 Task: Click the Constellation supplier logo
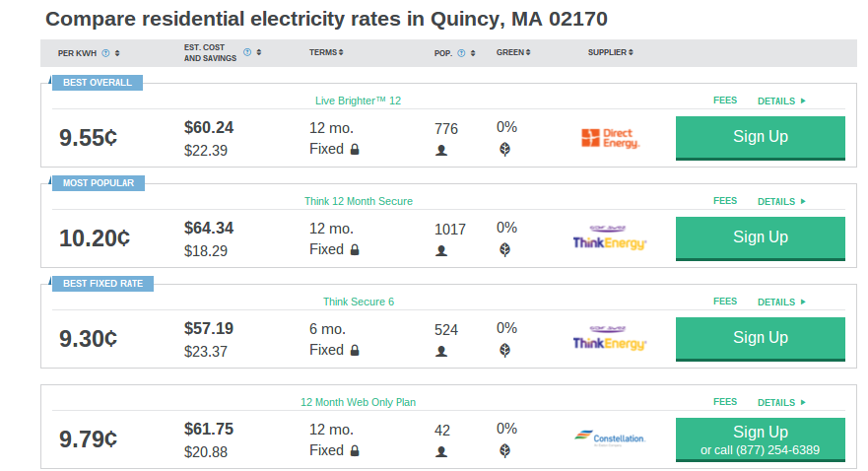click(x=610, y=438)
